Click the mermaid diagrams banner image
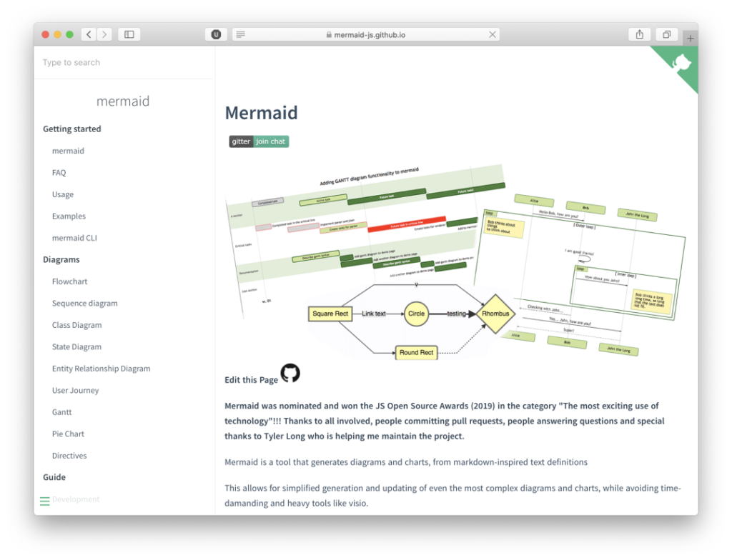This screenshot has width=732, height=560. coord(455,263)
